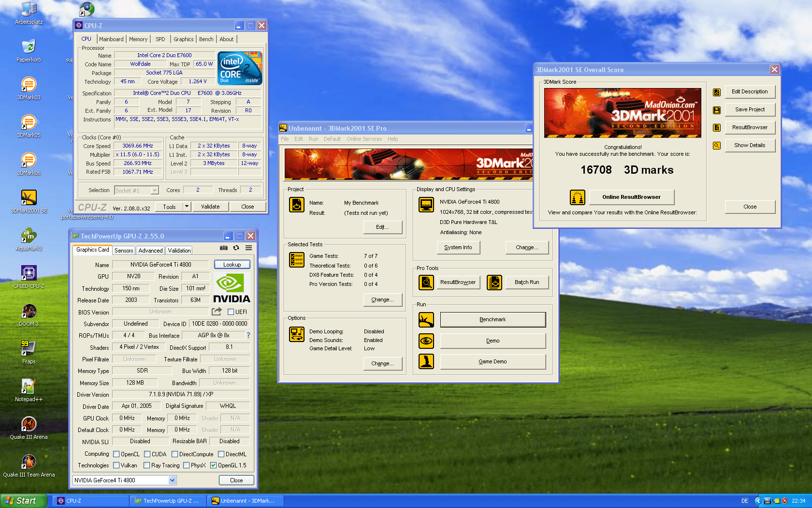
Task: Expand the Tools dropdown arrow in CPU-Z
Action: pos(187,207)
